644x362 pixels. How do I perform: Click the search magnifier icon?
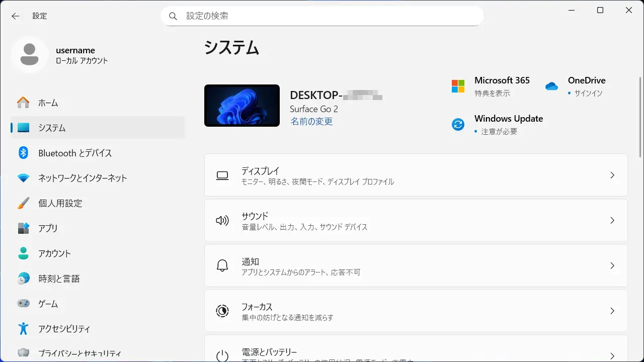pos(173,16)
